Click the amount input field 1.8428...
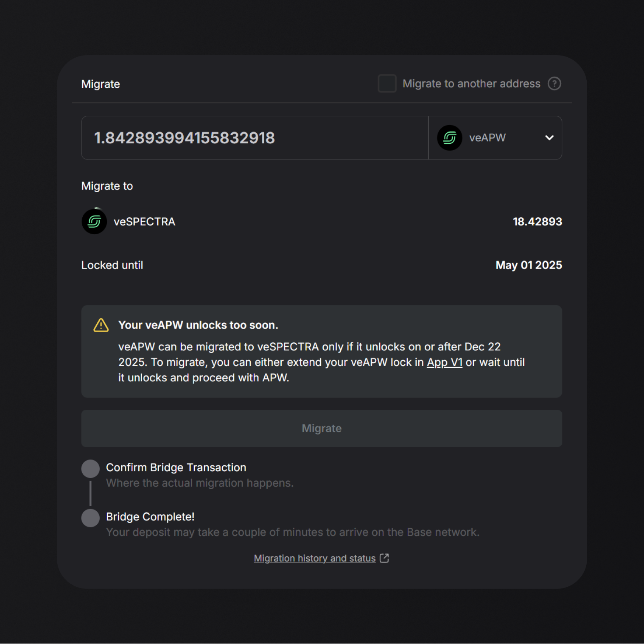The image size is (644, 644). 255,138
